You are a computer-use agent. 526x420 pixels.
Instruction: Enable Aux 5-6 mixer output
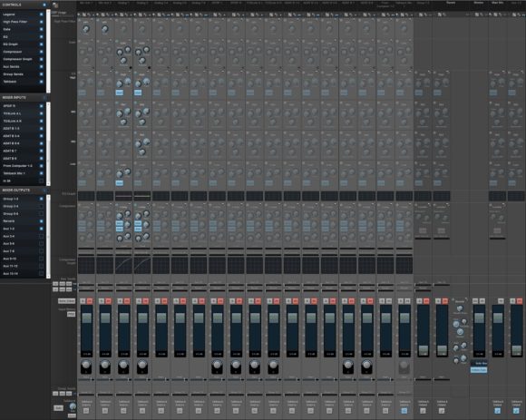point(41,243)
